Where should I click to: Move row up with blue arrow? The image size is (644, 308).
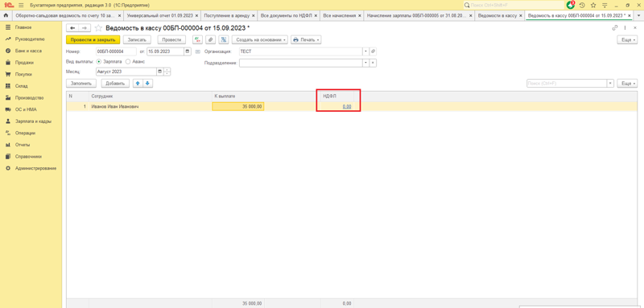(138, 84)
